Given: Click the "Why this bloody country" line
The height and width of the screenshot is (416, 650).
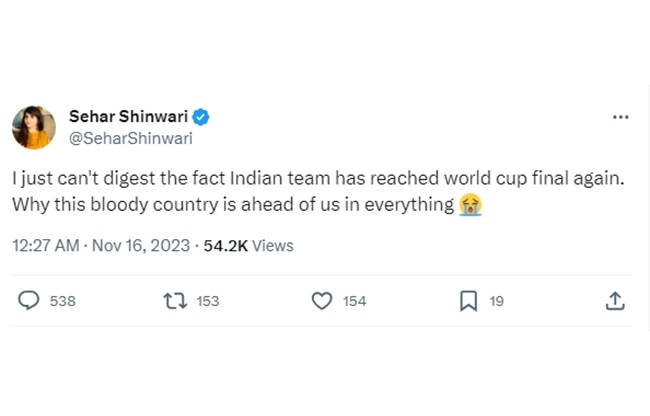Looking at the screenshot, I should click(x=233, y=205).
